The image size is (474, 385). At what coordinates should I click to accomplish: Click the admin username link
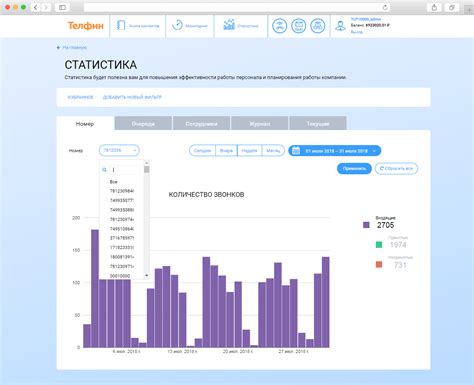[x=366, y=19]
